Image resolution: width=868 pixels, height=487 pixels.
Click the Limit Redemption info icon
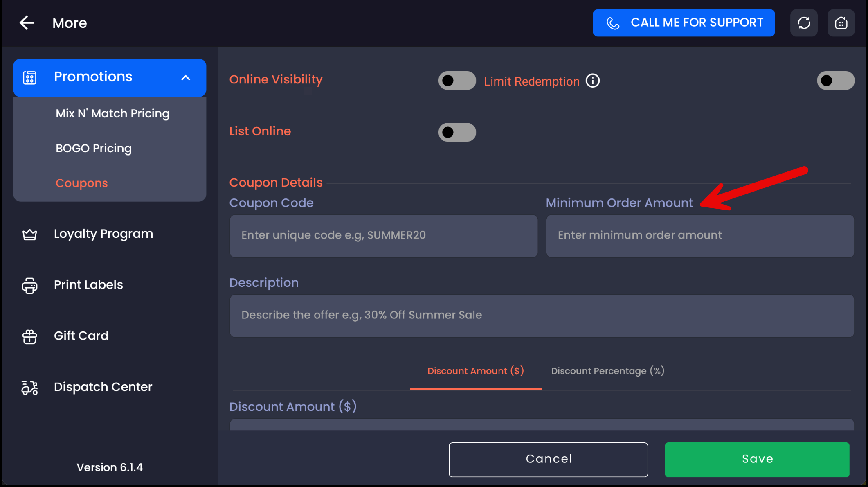tap(592, 81)
